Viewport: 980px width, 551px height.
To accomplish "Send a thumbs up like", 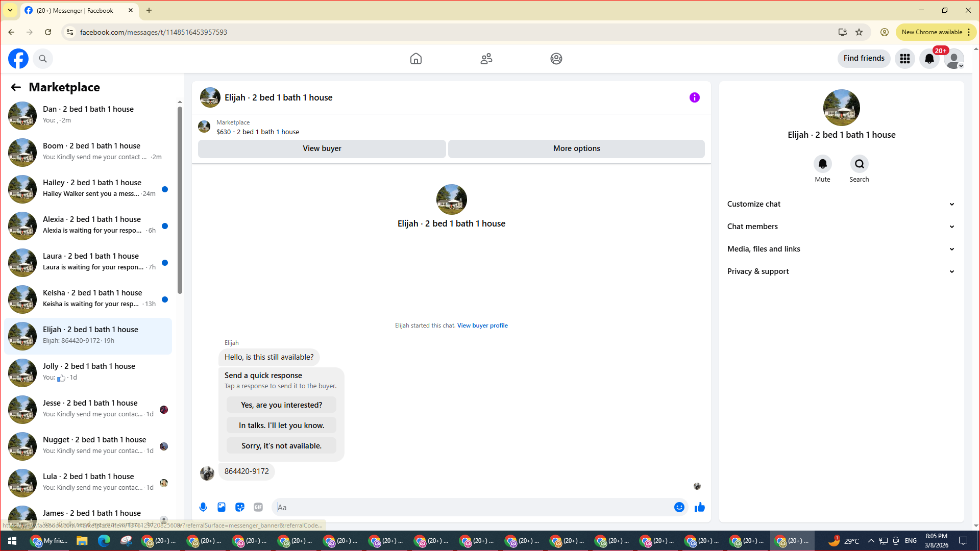I will (700, 507).
